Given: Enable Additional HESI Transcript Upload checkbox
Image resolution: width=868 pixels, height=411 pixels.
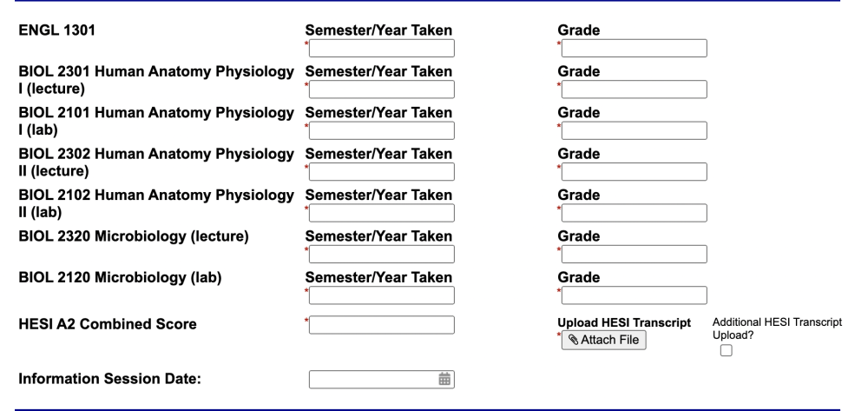Looking at the screenshot, I should point(727,351).
